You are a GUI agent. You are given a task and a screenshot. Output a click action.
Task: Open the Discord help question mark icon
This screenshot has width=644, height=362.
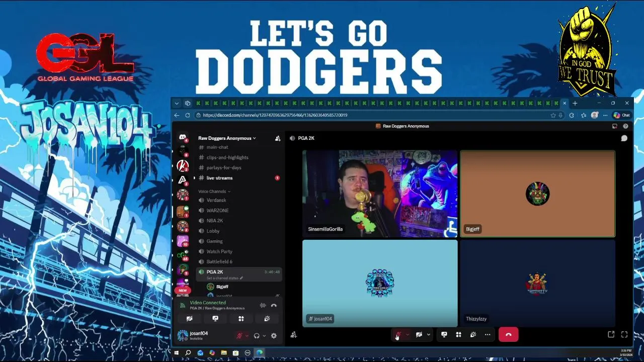(625, 126)
